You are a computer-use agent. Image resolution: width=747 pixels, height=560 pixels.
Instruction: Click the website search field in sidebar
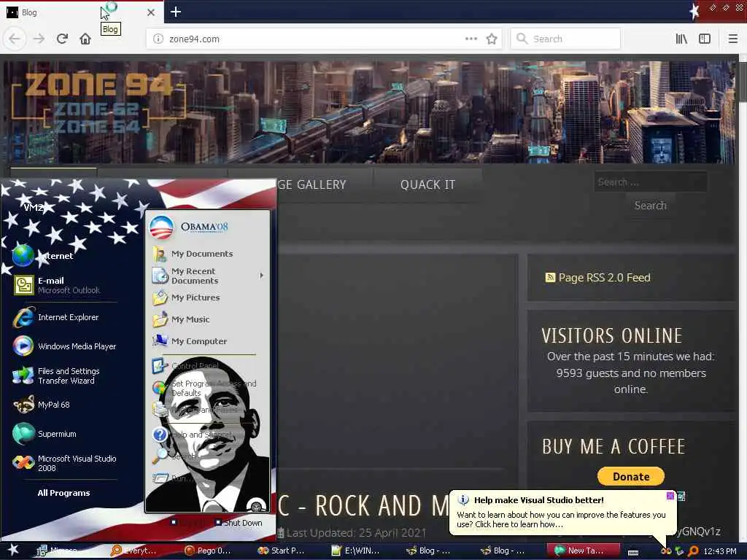point(650,182)
